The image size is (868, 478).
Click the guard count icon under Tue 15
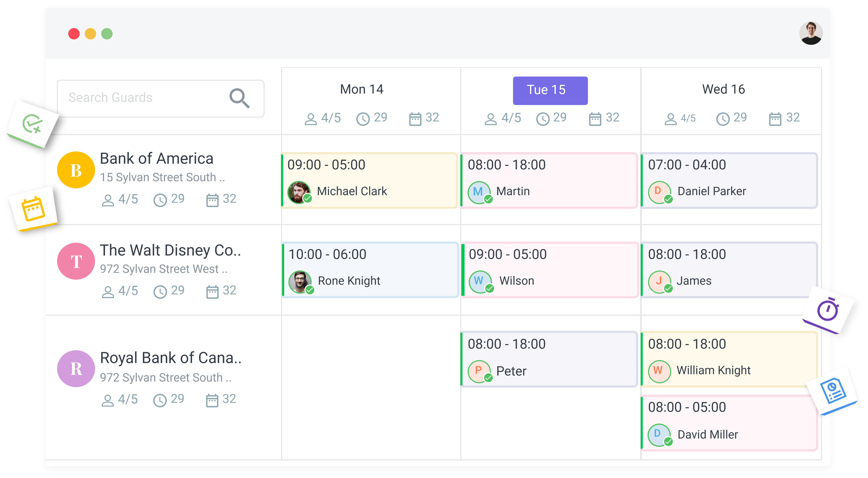coord(491,119)
